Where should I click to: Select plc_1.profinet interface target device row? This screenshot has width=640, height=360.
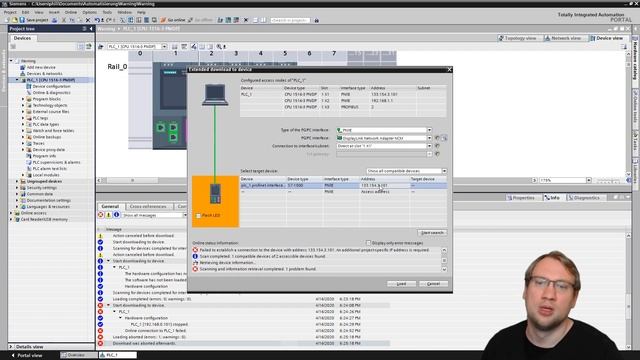[343, 185]
